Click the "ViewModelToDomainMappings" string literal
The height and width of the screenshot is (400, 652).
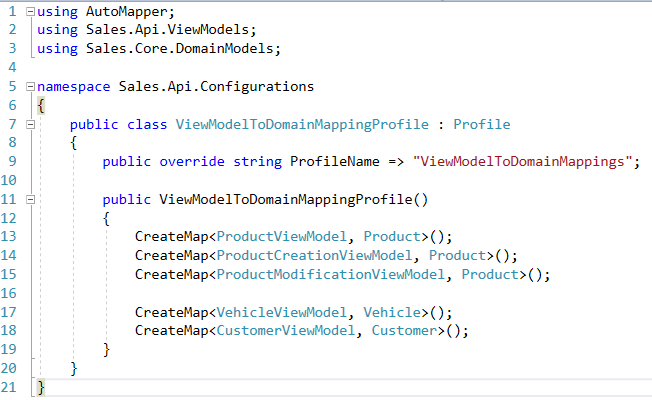point(522,161)
